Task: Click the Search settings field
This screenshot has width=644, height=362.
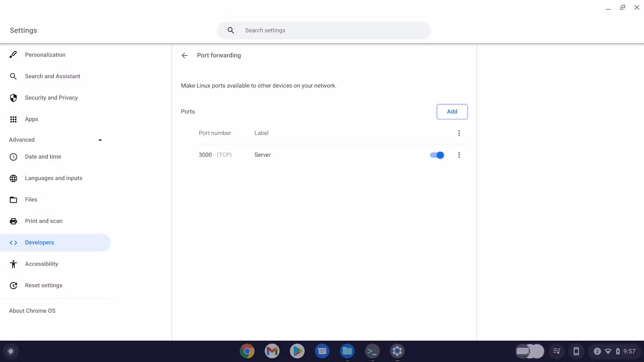Action: click(324, 30)
